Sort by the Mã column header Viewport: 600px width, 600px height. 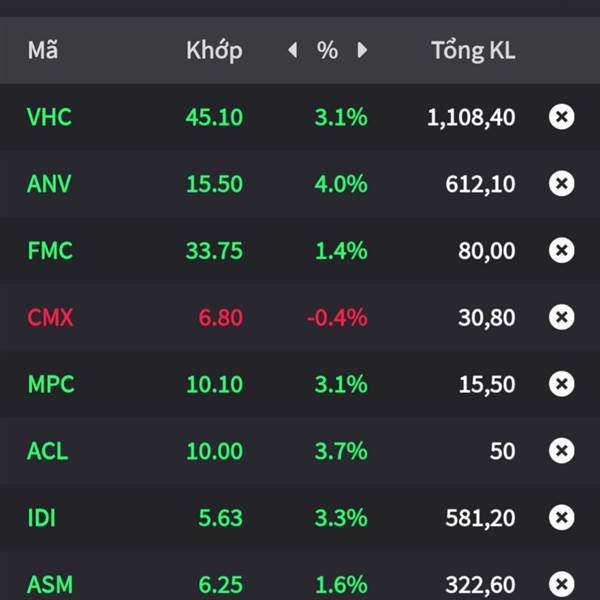point(43,50)
